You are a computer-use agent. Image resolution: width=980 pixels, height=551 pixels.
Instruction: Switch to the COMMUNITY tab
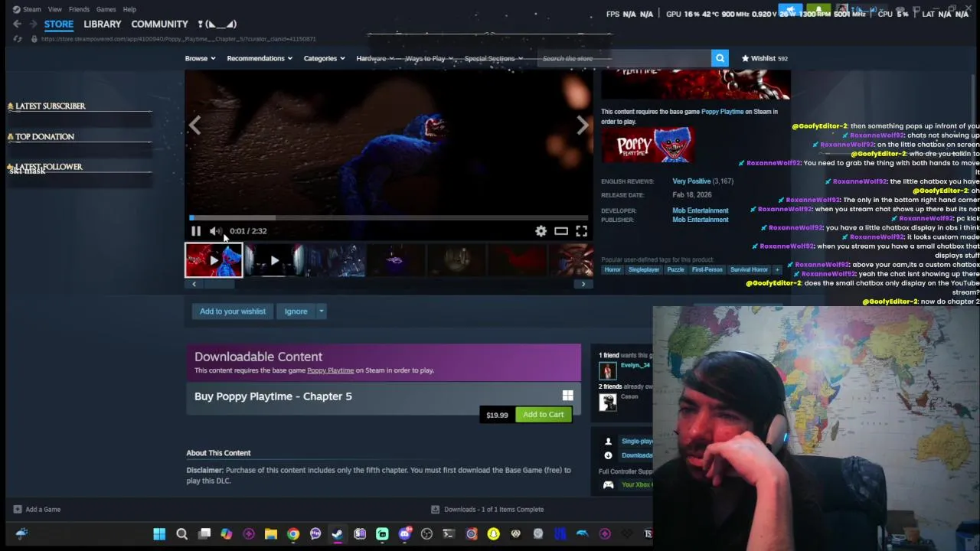pyautogui.click(x=159, y=24)
